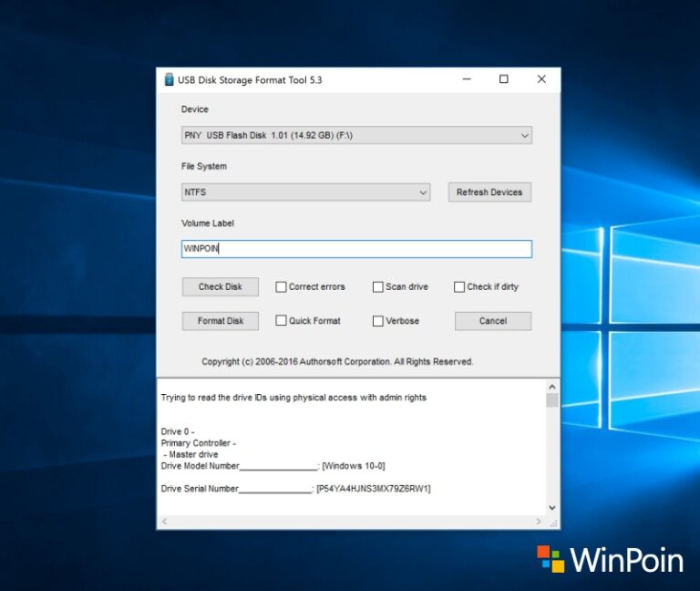Focus the Volume Label input field
The width and height of the screenshot is (700, 591).
(356, 249)
